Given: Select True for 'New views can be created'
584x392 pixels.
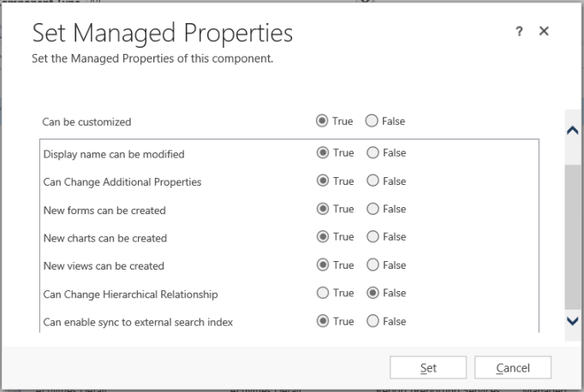Looking at the screenshot, I should [x=323, y=265].
